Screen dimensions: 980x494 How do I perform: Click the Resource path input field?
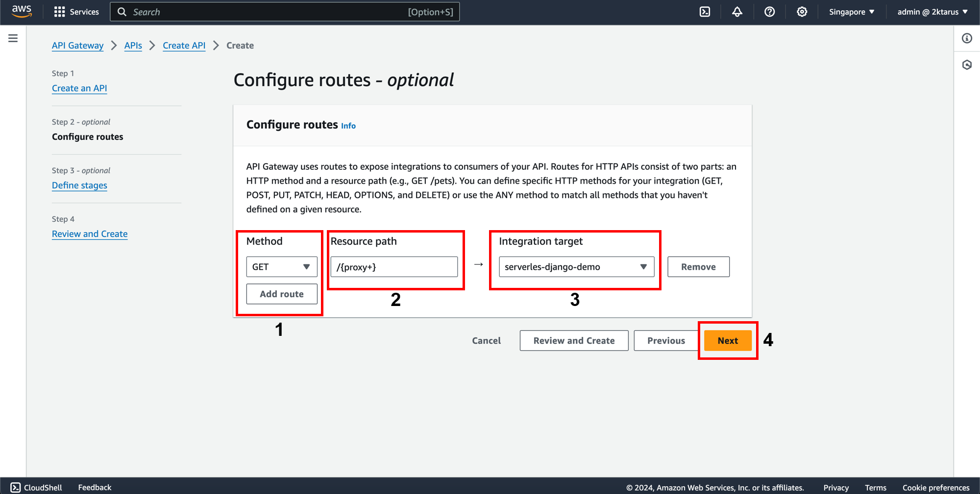click(x=394, y=267)
